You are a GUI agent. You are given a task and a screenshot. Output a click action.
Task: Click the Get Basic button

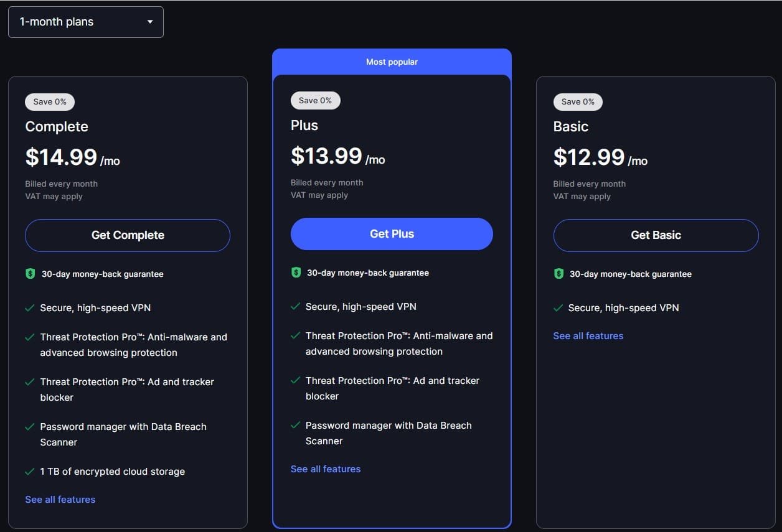(656, 235)
